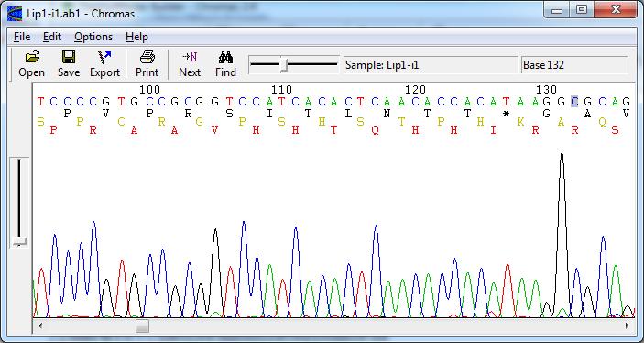Click the Sample: Lip1-i1 status field
644x343 pixels.
431,65
